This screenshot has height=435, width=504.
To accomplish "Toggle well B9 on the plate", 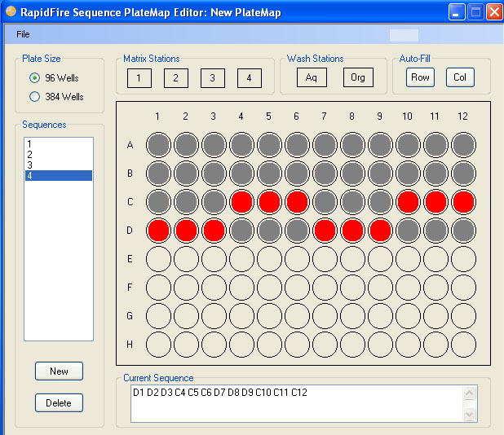I will pos(380,174).
